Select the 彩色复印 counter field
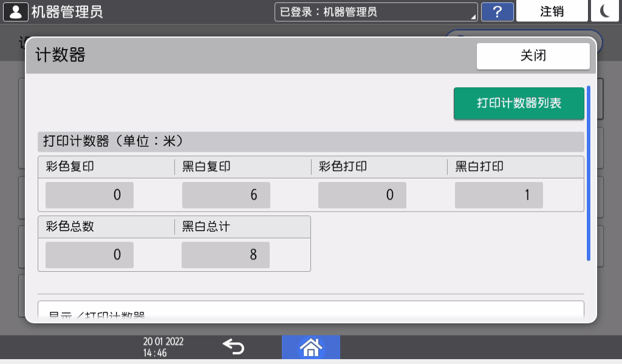The image size is (622, 364). point(89,195)
